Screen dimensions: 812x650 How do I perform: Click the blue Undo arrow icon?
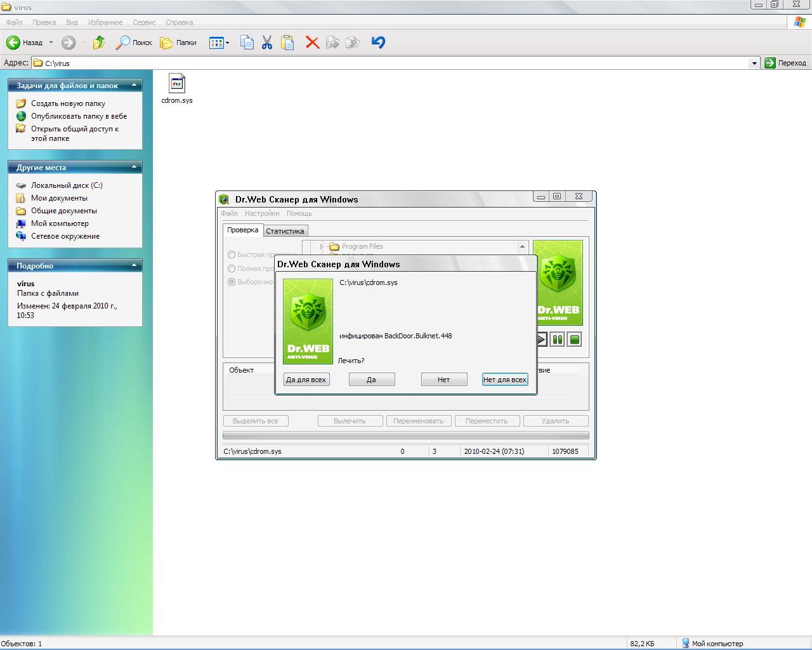(378, 43)
